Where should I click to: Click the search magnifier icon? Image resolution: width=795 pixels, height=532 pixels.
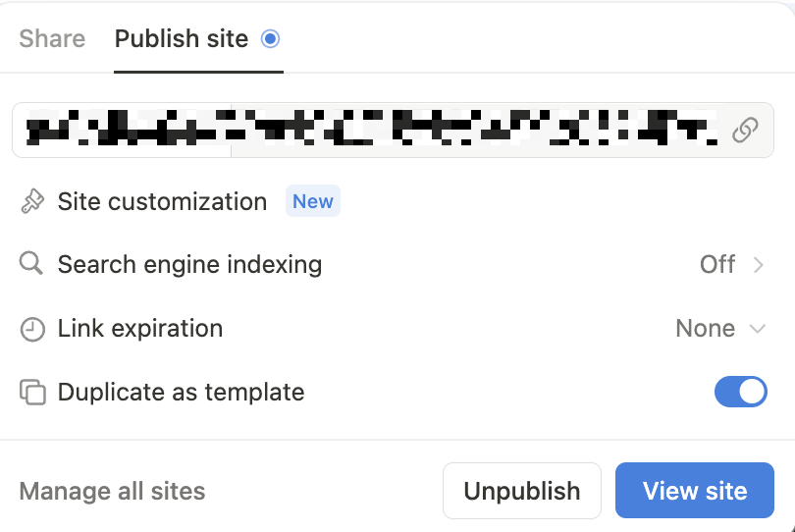(x=31, y=264)
